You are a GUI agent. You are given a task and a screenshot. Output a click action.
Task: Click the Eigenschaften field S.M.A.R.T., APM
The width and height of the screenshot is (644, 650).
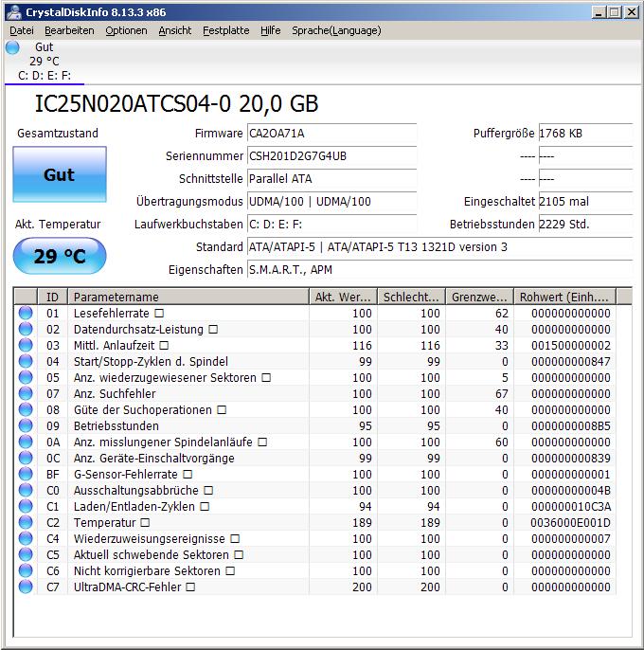tap(439, 270)
